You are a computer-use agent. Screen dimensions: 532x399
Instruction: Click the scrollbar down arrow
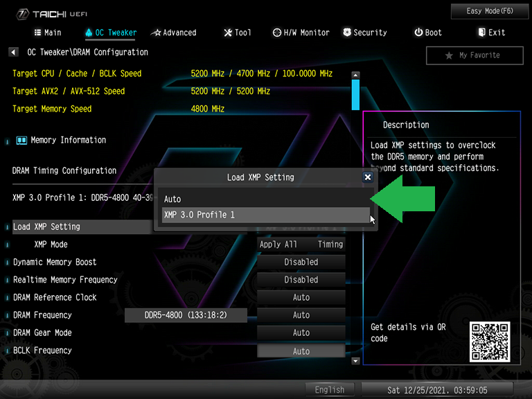[355, 361]
